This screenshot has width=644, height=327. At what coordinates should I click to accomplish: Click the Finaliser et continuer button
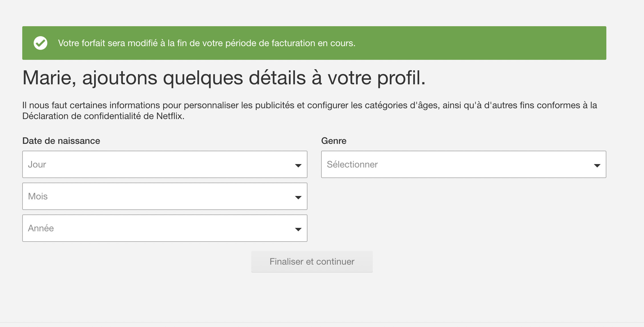click(x=312, y=261)
